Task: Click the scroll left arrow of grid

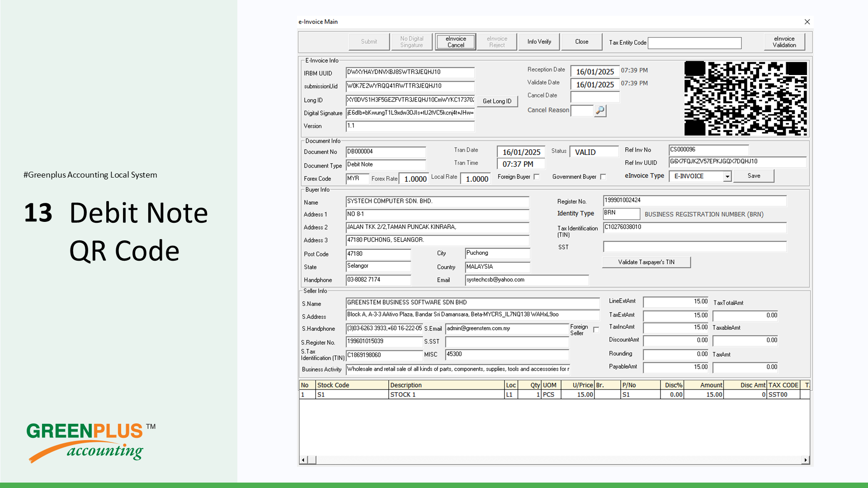Action: [x=303, y=460]
